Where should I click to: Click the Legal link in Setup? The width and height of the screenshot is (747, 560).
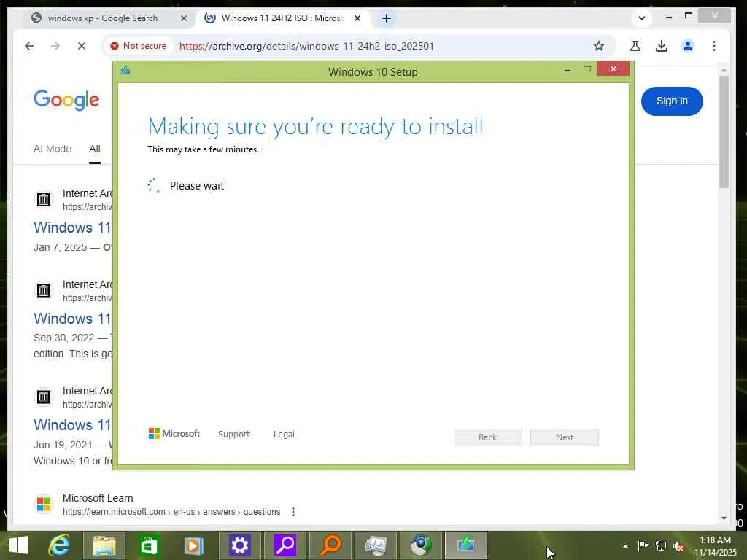[x=284, y=435]
